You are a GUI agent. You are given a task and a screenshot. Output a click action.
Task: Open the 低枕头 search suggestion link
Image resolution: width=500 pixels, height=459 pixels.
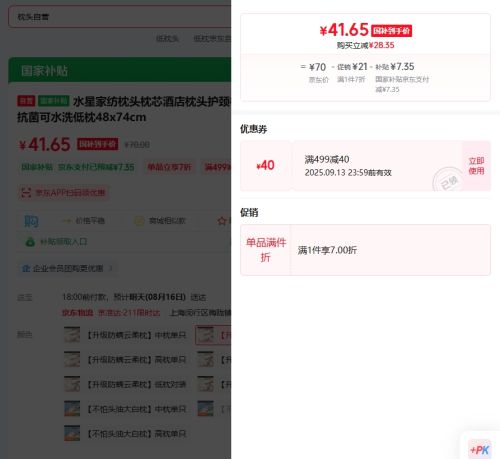pyautogui.click(x=167, y=39)
